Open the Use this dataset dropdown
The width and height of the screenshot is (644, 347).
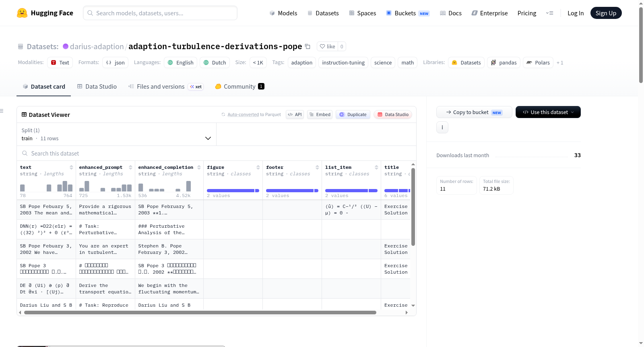click(548, 112)
